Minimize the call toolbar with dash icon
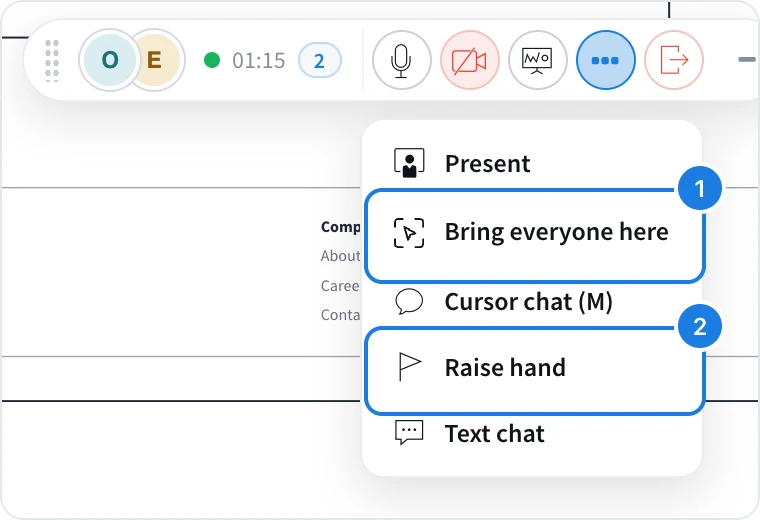760x520 pixels. pos(747,60)
